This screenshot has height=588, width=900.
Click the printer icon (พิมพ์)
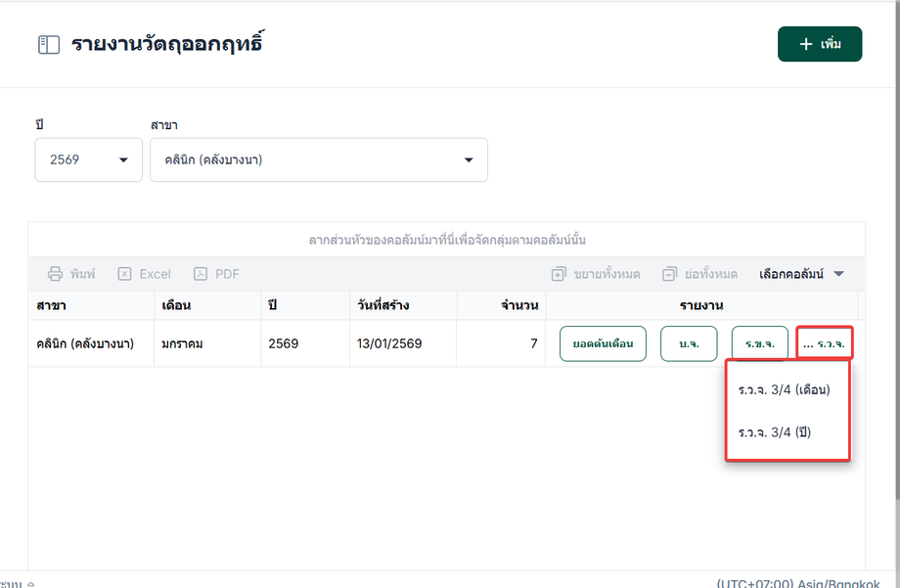[56, 274]
